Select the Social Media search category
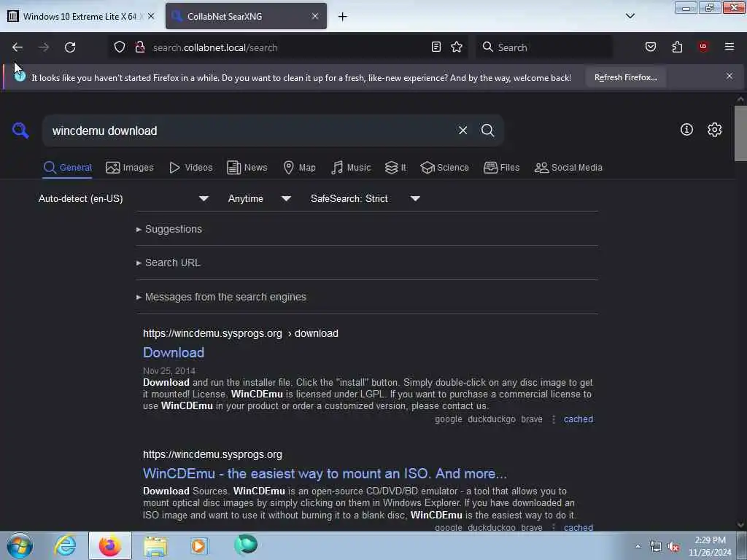This screenshot has height=560, width=747. click(568, 168)
